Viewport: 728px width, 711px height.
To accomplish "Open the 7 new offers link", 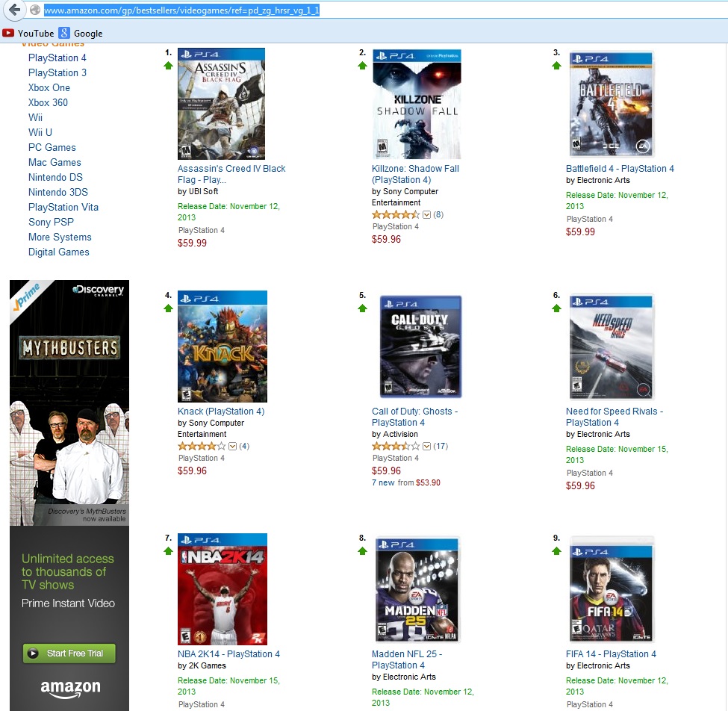I will coord(383,483).
